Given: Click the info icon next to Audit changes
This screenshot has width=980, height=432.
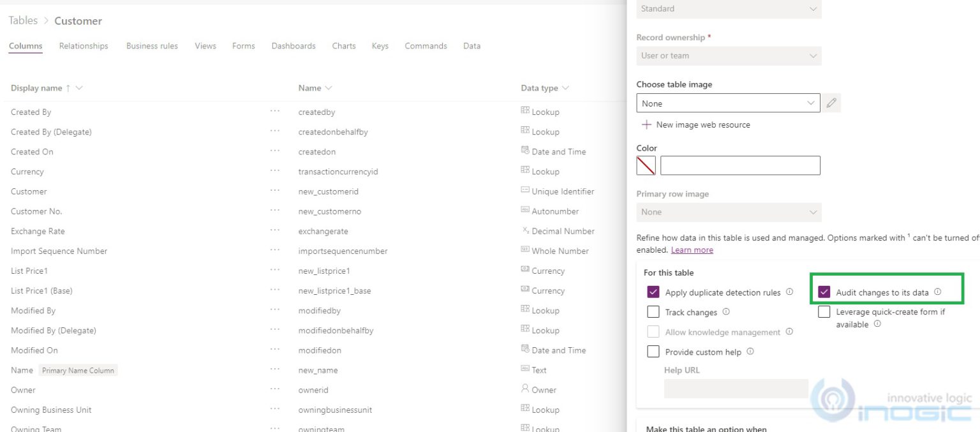Looking at the screenshot, I should pyautogui.click(x=938, y=291).
